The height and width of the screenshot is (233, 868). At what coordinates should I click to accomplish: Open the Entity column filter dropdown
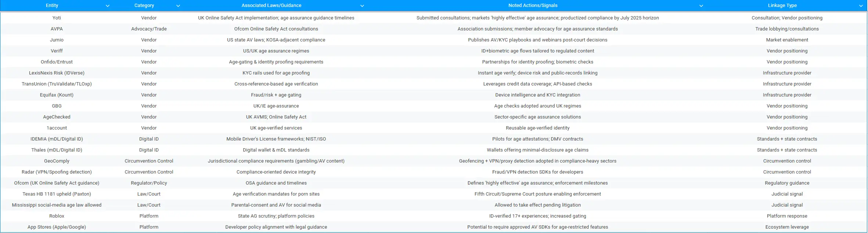108,6
